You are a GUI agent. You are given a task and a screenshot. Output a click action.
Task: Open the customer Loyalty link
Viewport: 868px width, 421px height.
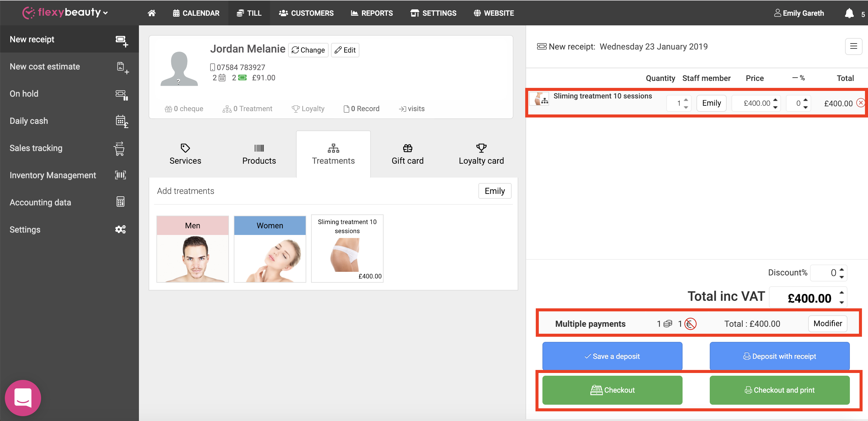308,108
